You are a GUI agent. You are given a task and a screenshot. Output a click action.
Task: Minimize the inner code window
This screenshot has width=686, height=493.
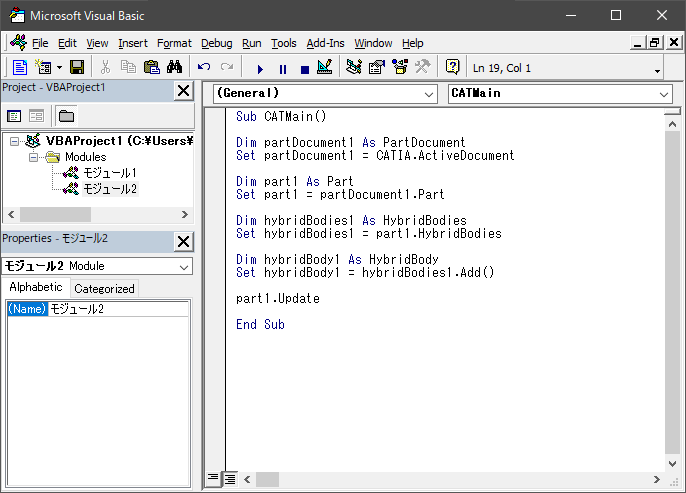637,43
